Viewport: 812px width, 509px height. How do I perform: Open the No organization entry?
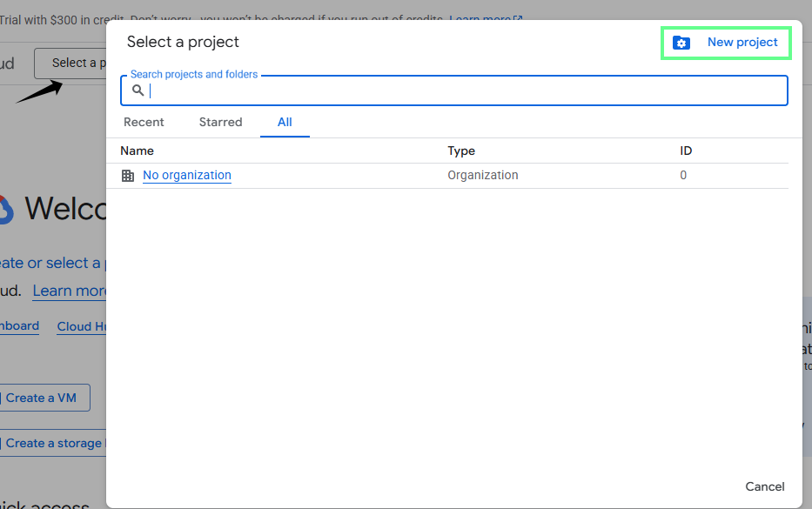(x=186, y=175)
